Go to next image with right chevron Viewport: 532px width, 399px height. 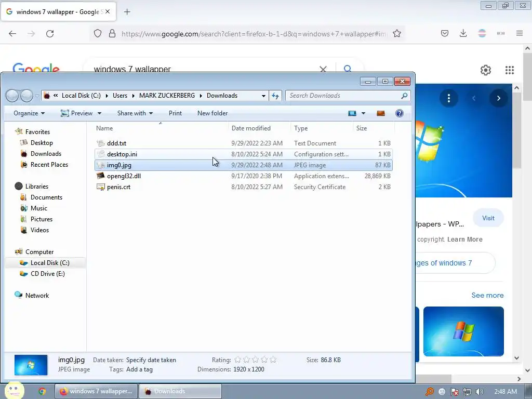(498, 98)
